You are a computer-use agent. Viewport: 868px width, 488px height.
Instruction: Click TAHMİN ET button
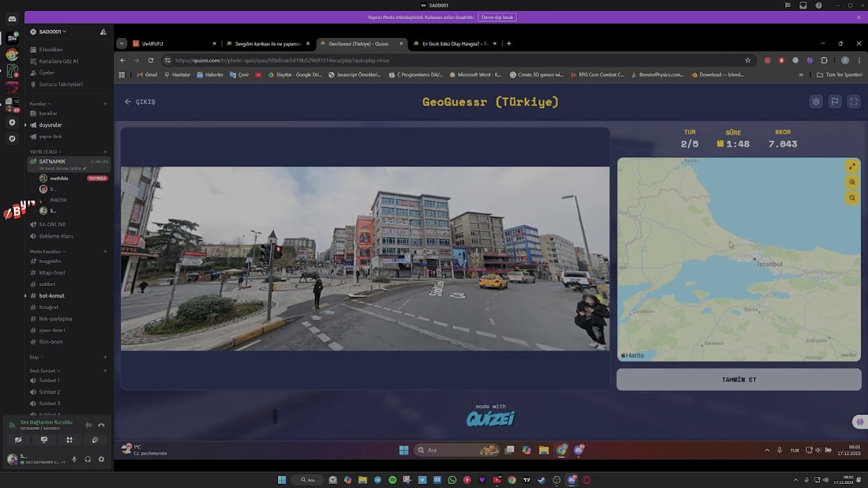(x=738, y=380)
